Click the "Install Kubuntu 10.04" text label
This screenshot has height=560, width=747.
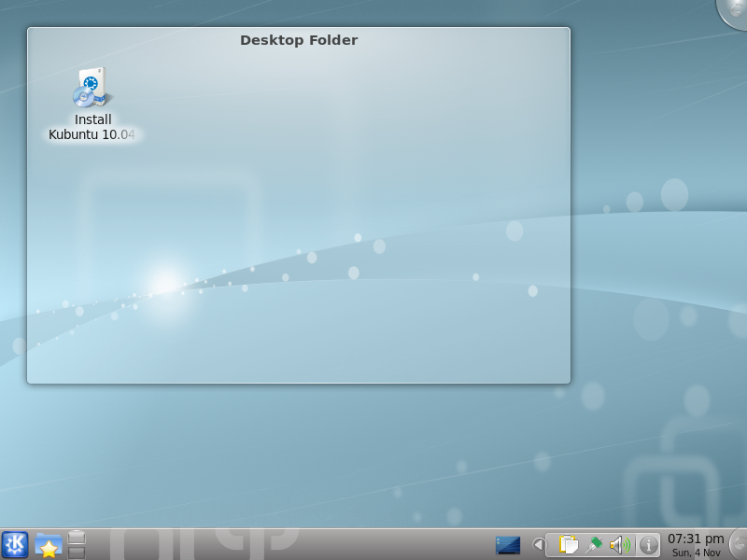92,127
